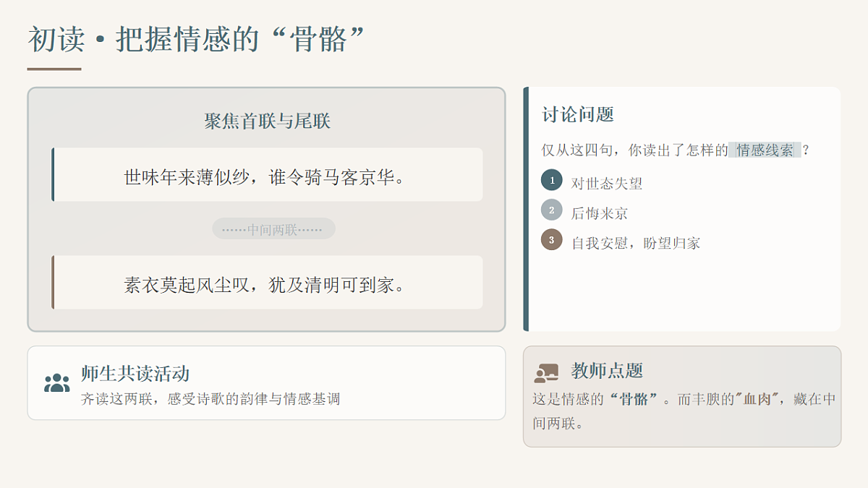Click the answer text 对世态失望
This screenshot has width=868, height=488.
pyautogui.click(x=607, y=184)
